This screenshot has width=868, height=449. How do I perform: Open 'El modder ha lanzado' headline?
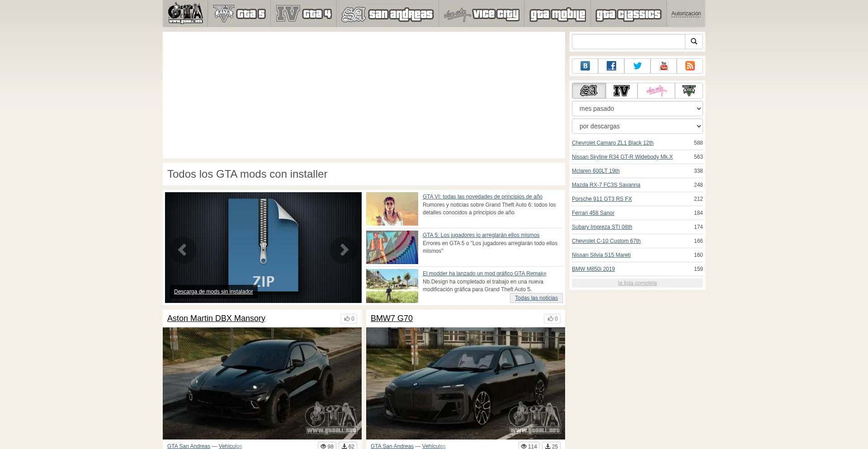point(484,274)
